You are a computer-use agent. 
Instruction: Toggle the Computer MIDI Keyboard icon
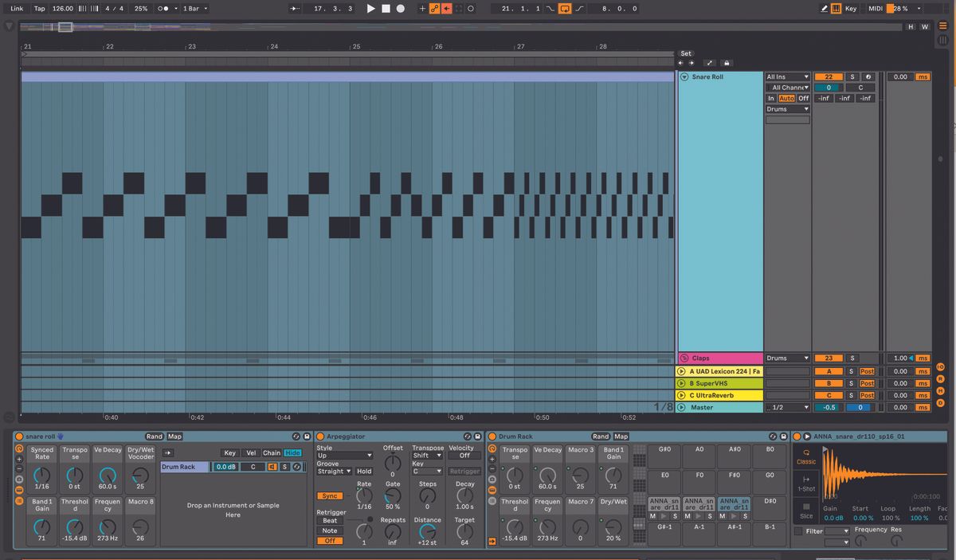(836, 9)
